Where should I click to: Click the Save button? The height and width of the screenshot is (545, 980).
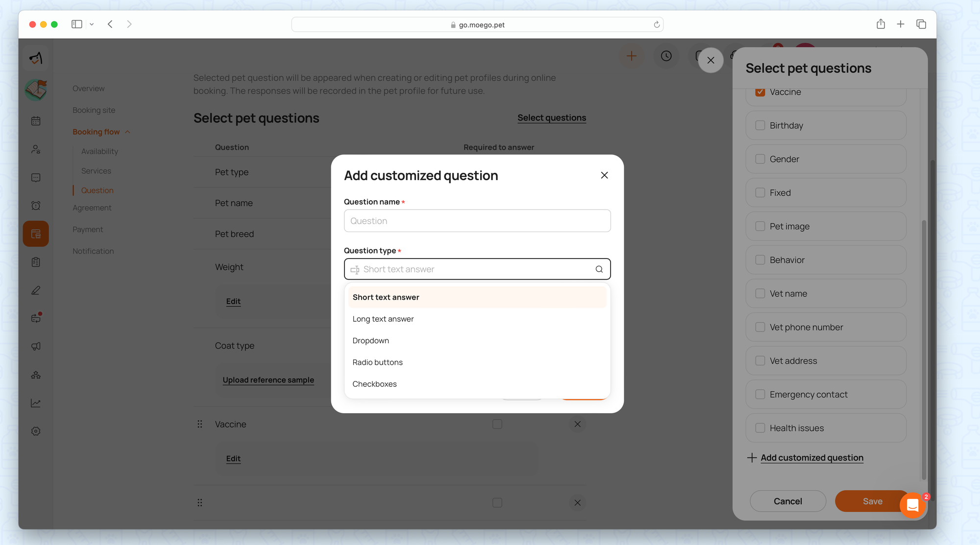point(868,501)
